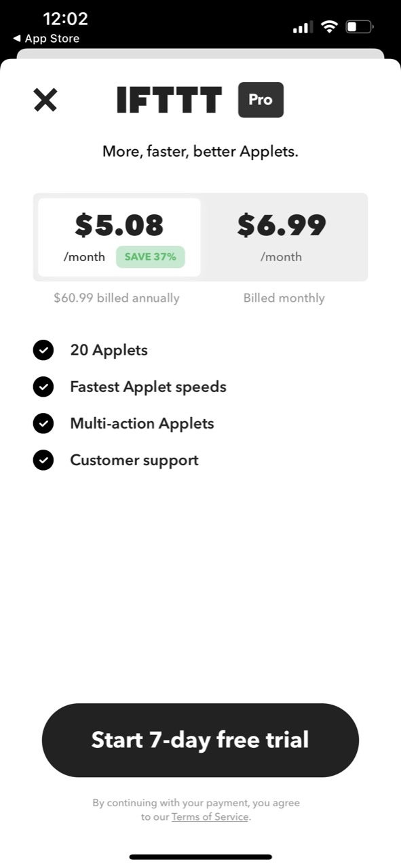Screen dimensions: 401x868
Task: Tap the 20 Applets feature row
Action: (109, 350)
